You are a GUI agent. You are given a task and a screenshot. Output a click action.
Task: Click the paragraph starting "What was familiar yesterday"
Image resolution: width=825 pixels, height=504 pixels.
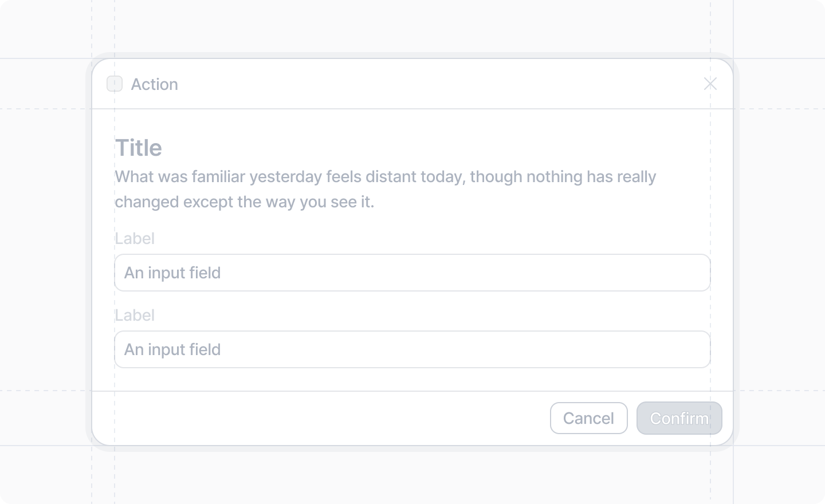tap(386, 189)
